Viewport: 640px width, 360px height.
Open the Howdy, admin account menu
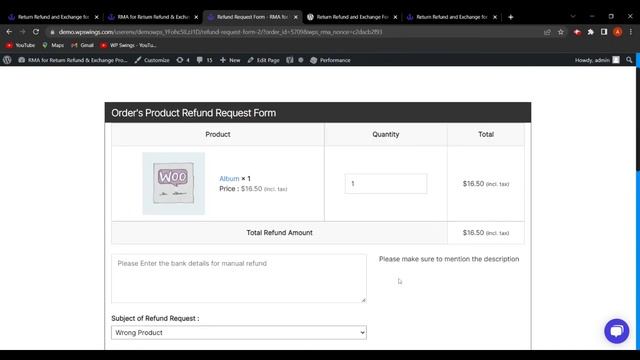[597, 60]
